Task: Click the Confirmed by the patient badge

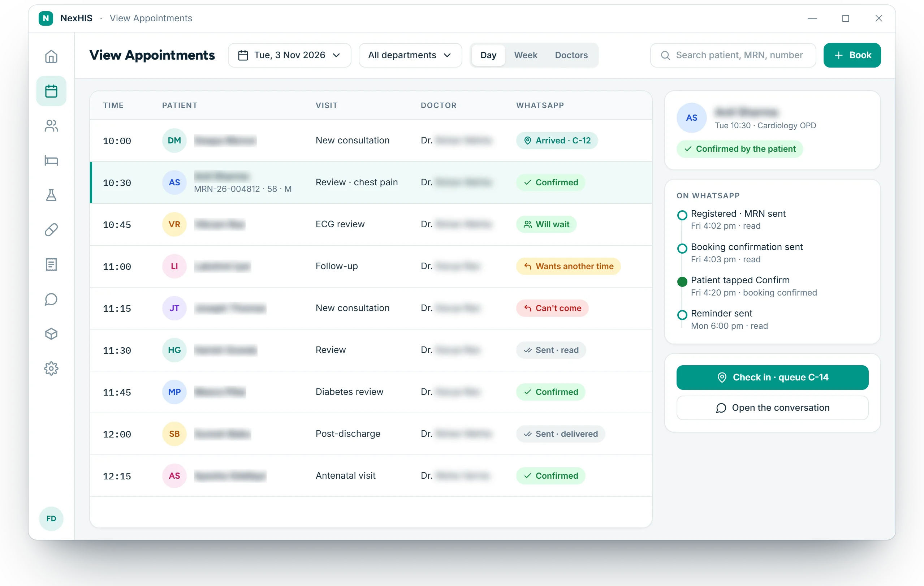Action: (739, 149)
